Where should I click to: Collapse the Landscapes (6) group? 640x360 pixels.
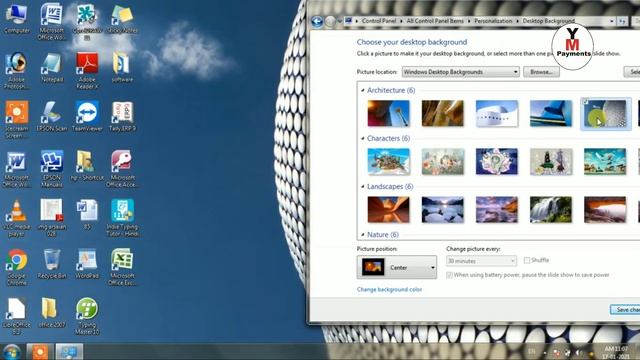click(362, 187)
